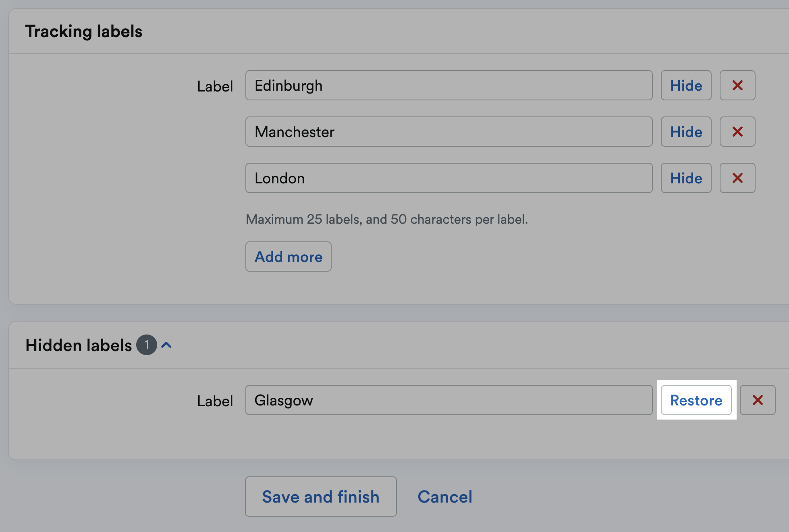Delete the London label using the red X
The width and height of the screenshot is (789, 532).
pos(737,178)
